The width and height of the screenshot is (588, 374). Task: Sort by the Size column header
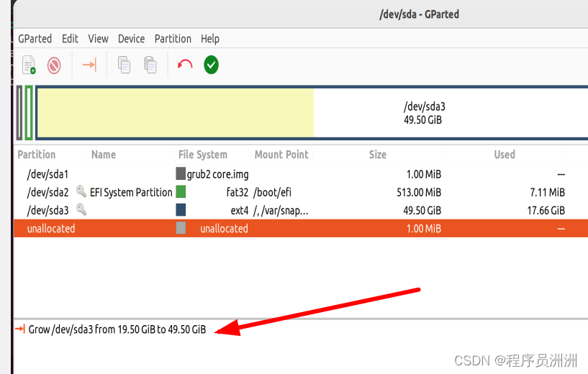pyautogui.click(x=378, y=155)
